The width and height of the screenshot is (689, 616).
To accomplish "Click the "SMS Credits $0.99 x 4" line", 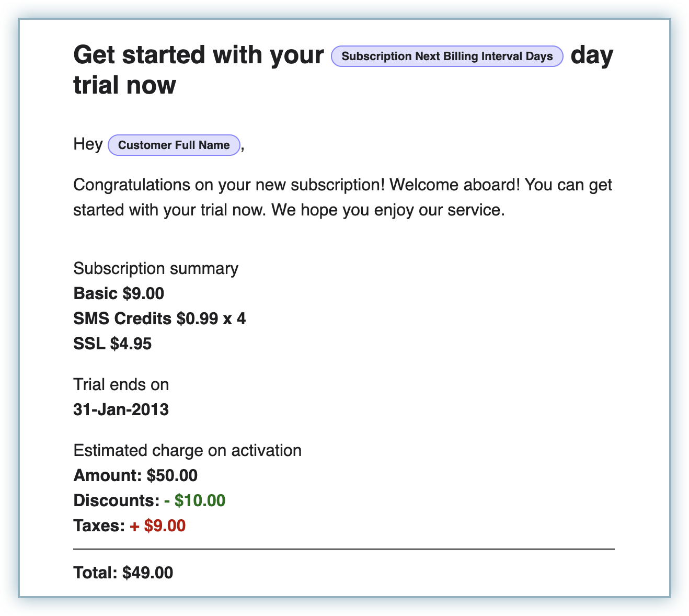I will click(159, 318).
